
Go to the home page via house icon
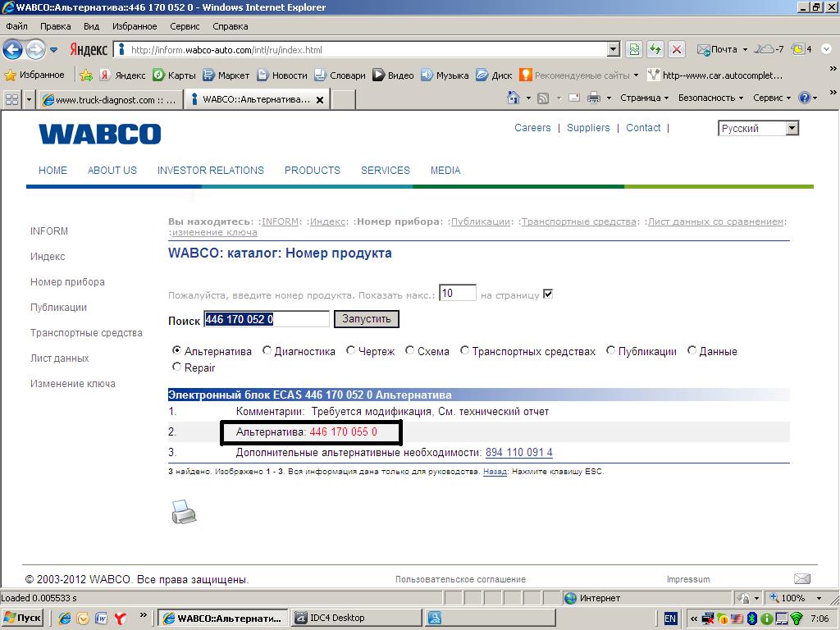(514, 98)
